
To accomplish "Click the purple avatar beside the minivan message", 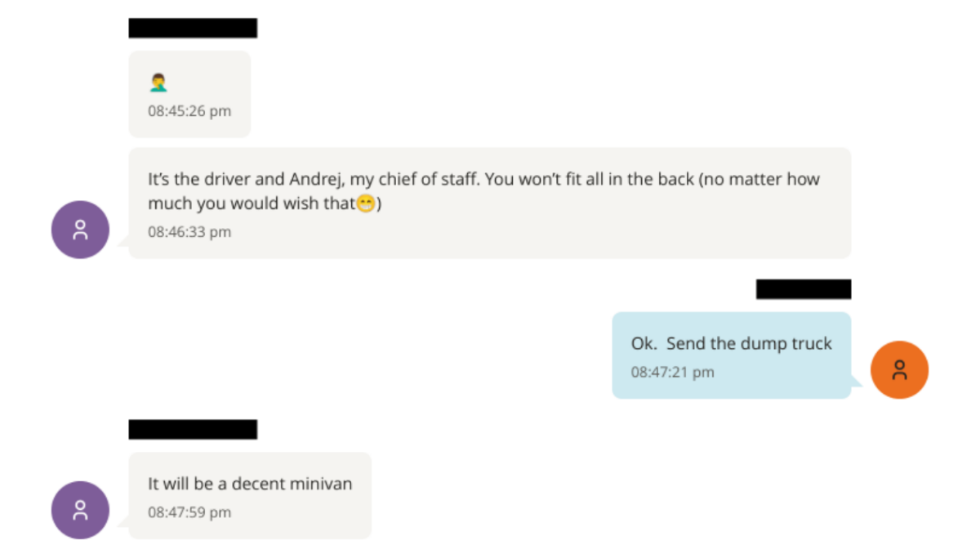I will (x=80, y=510).
